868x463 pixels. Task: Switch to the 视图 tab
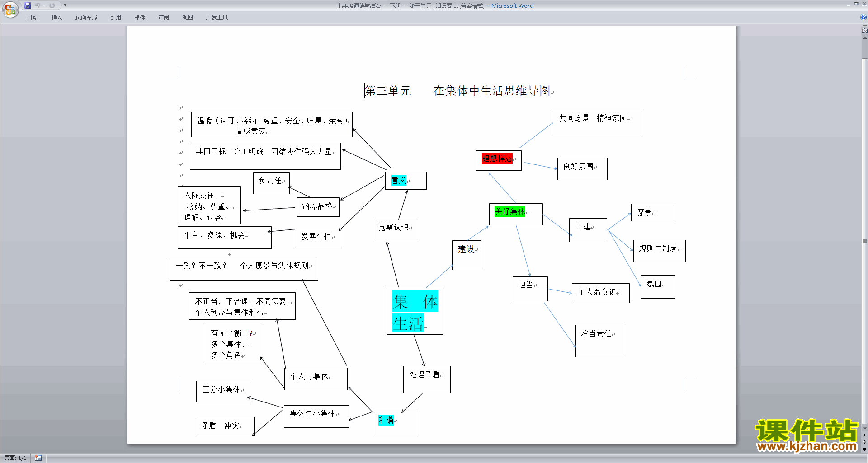click(188, 17)
